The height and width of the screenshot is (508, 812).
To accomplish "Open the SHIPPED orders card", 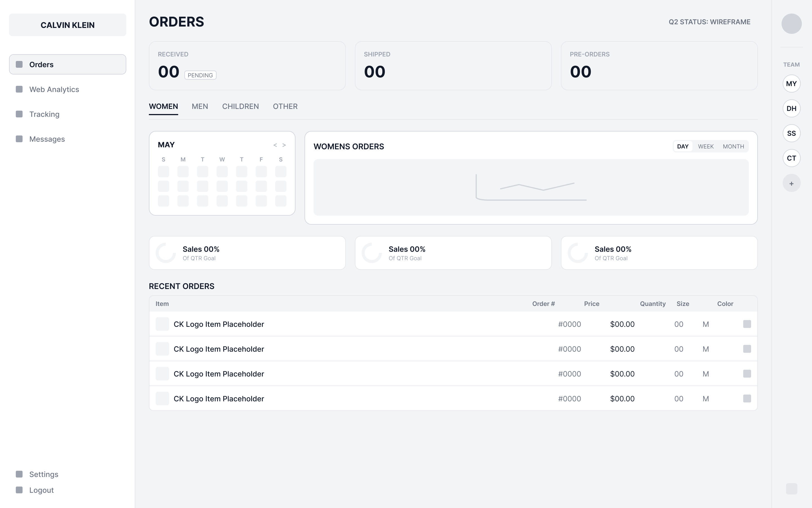I will click(453, 65).
